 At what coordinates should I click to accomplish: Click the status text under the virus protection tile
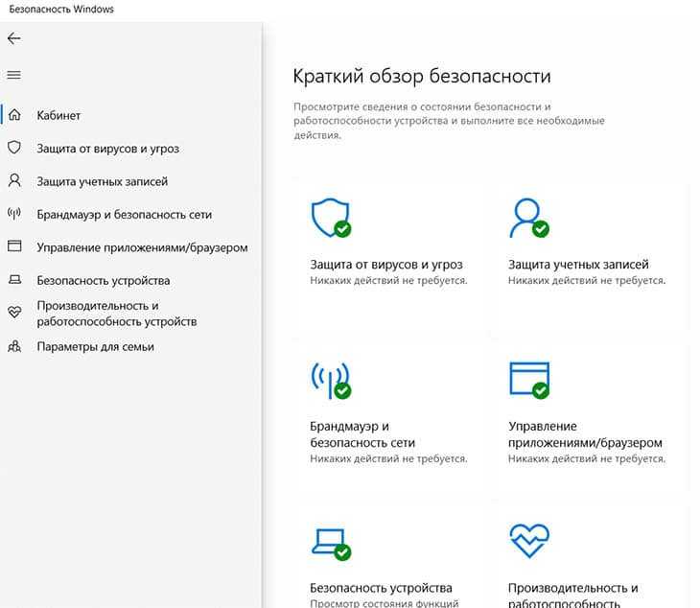[x=389, y=280]
